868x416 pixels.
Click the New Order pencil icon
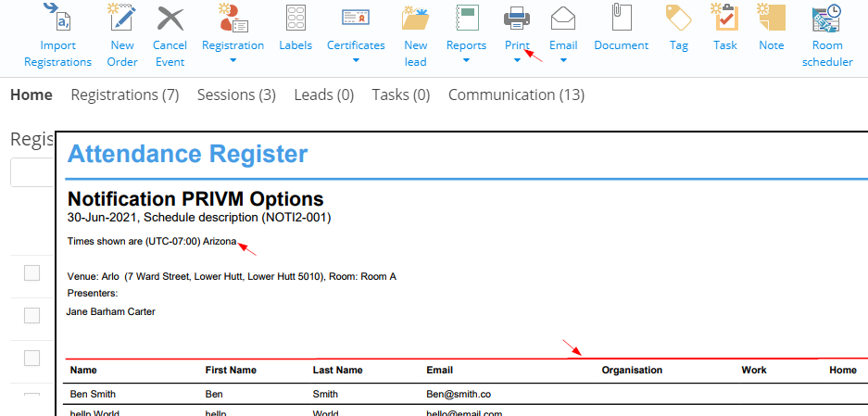[121, 17]
